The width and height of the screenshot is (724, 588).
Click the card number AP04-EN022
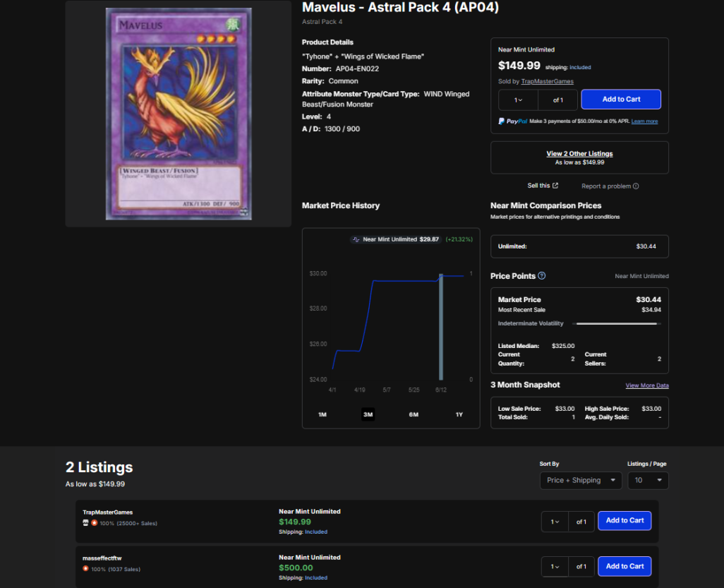(x=357, y=68)
